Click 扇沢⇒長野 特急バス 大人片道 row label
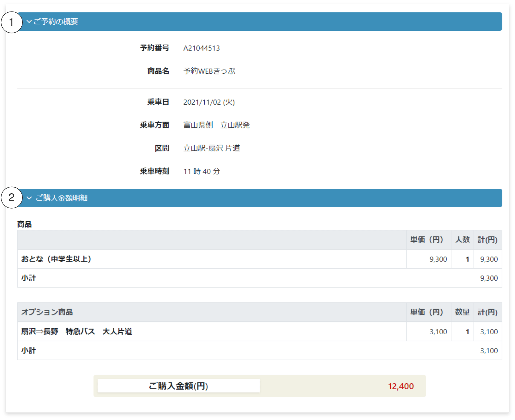 click(x=77, y=332)
